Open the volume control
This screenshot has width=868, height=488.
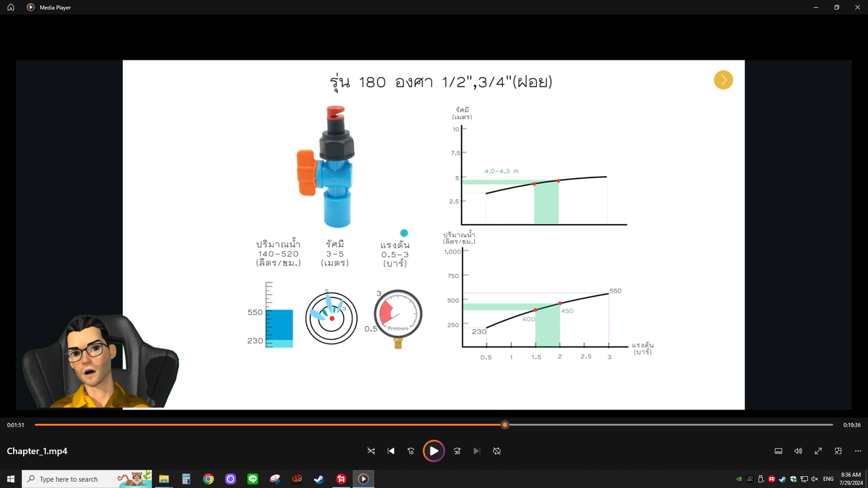798,451
